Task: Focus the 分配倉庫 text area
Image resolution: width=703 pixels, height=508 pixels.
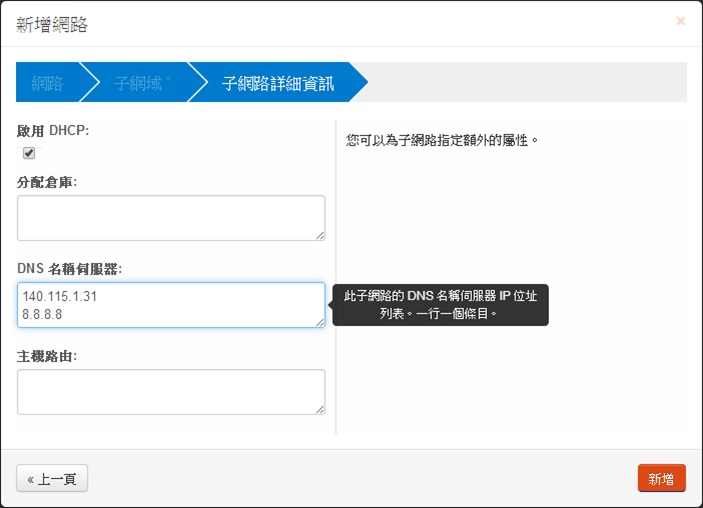Action: coord(170,217)
